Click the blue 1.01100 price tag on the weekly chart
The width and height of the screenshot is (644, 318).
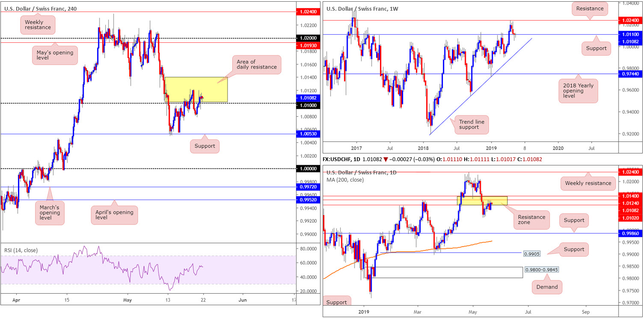pos(631,34)
